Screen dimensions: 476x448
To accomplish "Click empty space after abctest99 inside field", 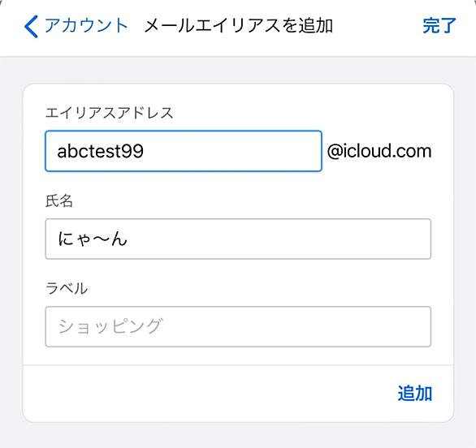I will [231, 151].
